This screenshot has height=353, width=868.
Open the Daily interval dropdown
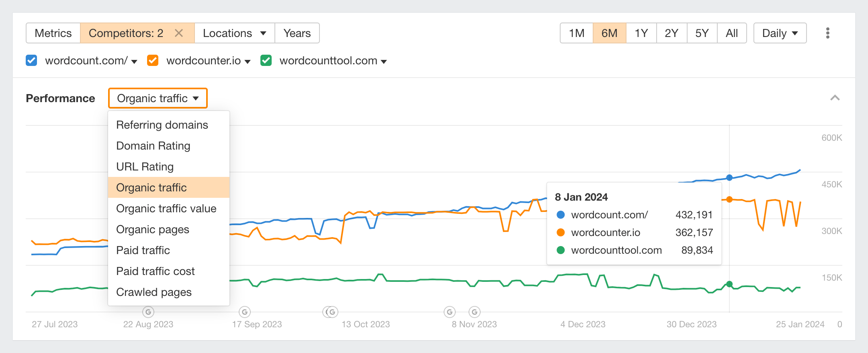pos(780,33)
